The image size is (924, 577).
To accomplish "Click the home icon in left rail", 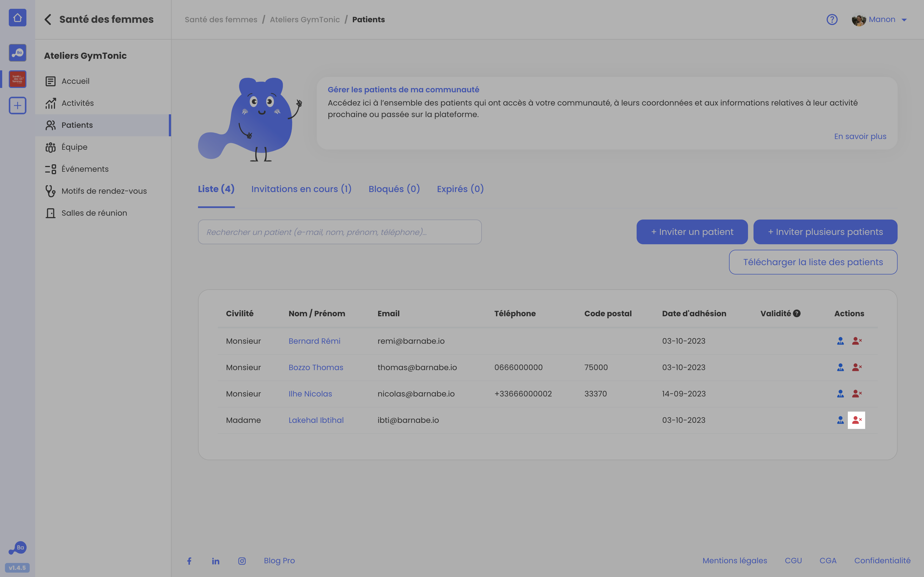I will point(18,18).
